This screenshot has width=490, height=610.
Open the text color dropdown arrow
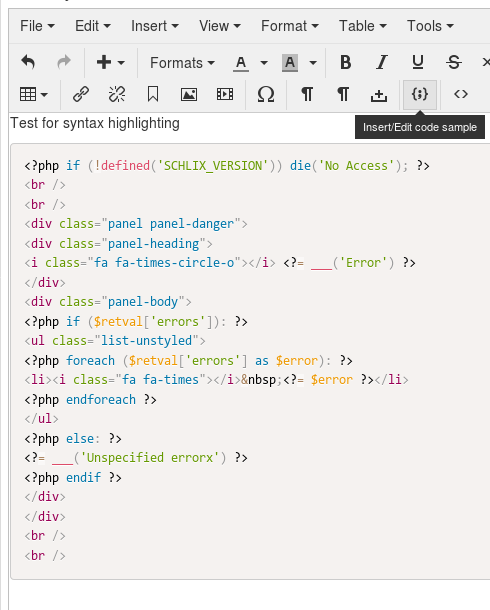[264, 63]
